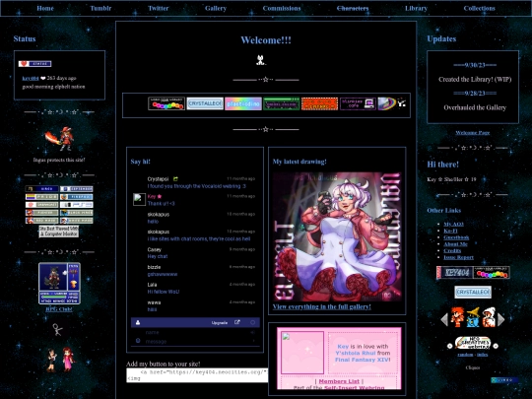Image resolution: width=532 pixels, height=399 pixels.
Task: Open the Library nav item
Action: 416,8
